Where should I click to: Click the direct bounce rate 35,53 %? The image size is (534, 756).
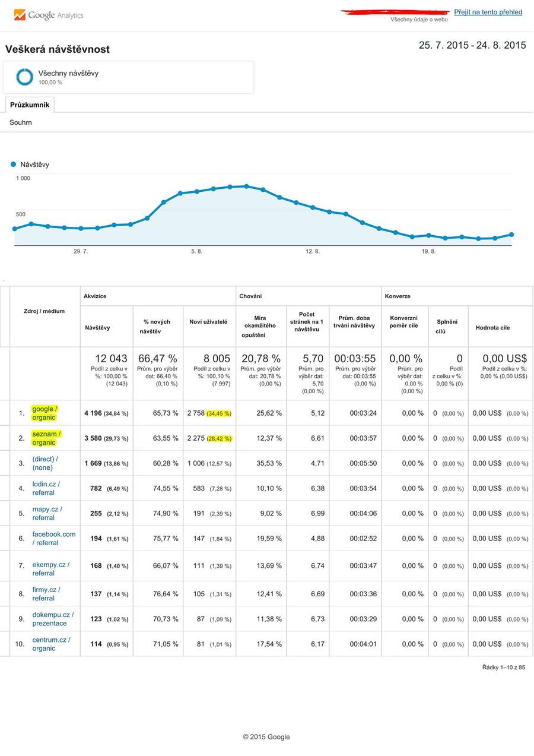pyautogui.click(x=269, y=463)
